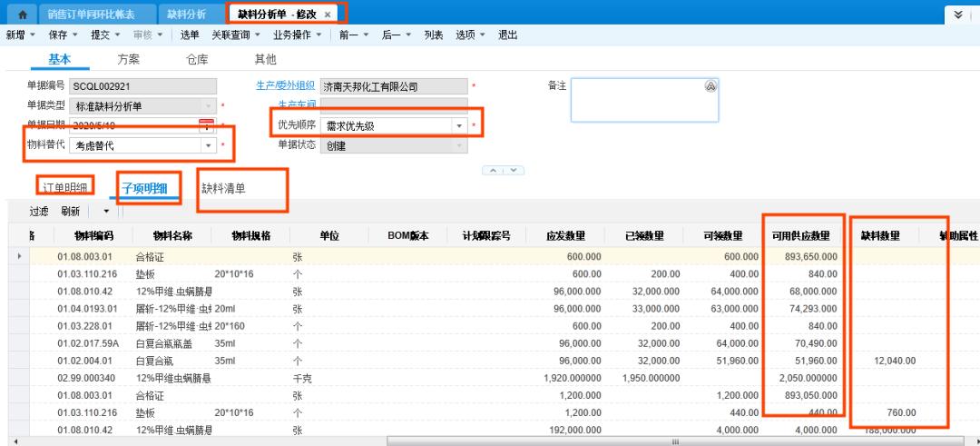
Task: Click the 单据编号 field SCQL002921
Action: (x=143, y=86)
